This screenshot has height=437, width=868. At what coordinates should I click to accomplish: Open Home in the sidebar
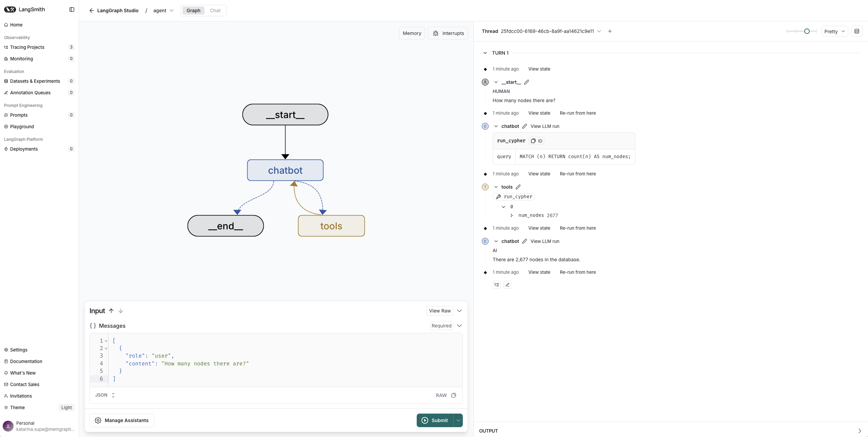click(x=39, y=25)
